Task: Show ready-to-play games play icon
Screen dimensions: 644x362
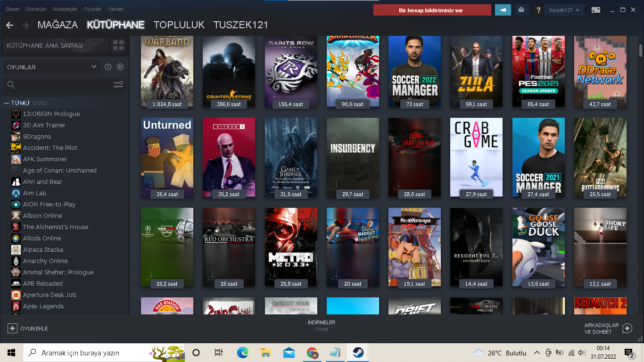Action: 120,67
